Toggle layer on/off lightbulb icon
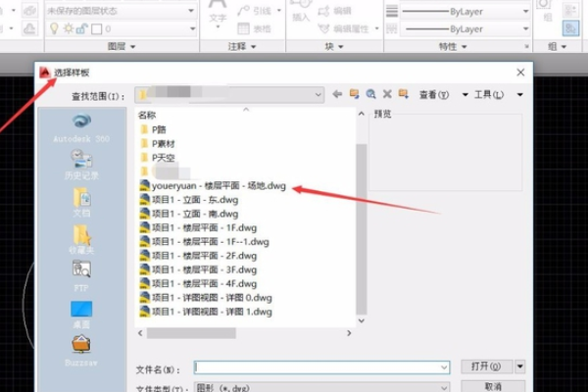 [54, 28]
